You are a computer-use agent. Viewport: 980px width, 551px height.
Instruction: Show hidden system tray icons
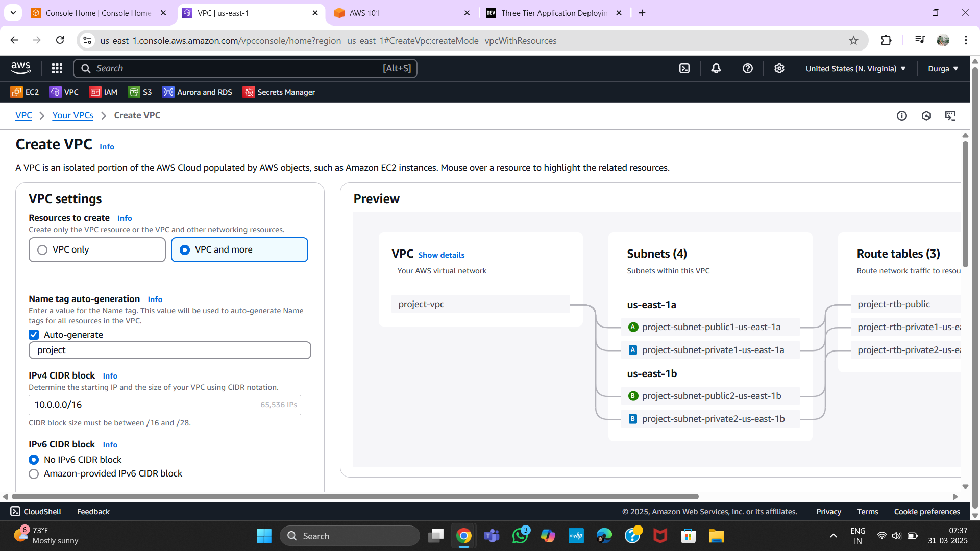tap(833, 536)
